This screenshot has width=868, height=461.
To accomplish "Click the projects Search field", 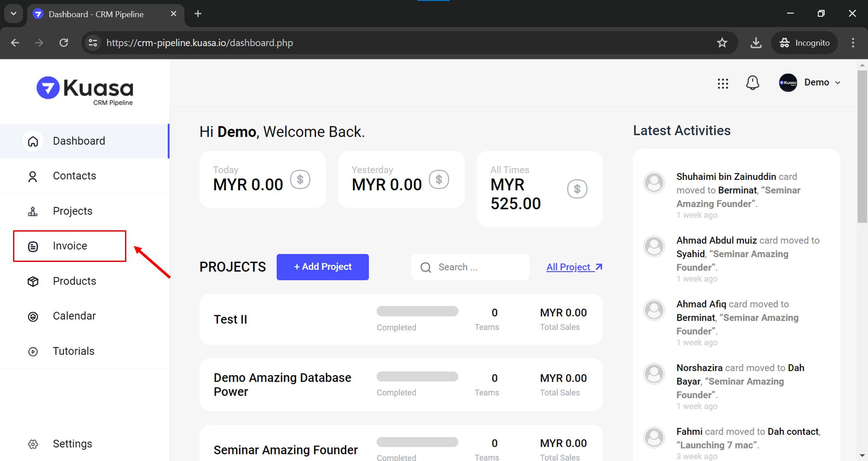I will (470, 267).
